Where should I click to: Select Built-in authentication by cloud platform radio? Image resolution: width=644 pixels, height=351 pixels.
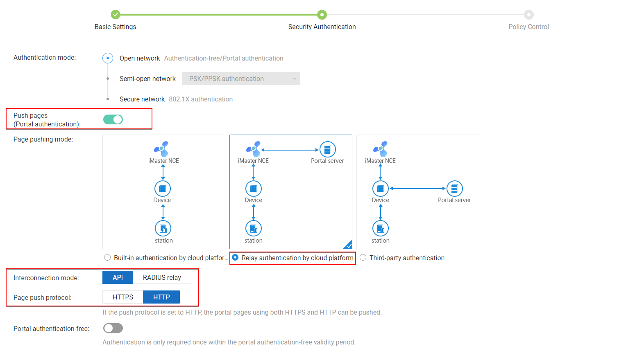pos(107,258)
